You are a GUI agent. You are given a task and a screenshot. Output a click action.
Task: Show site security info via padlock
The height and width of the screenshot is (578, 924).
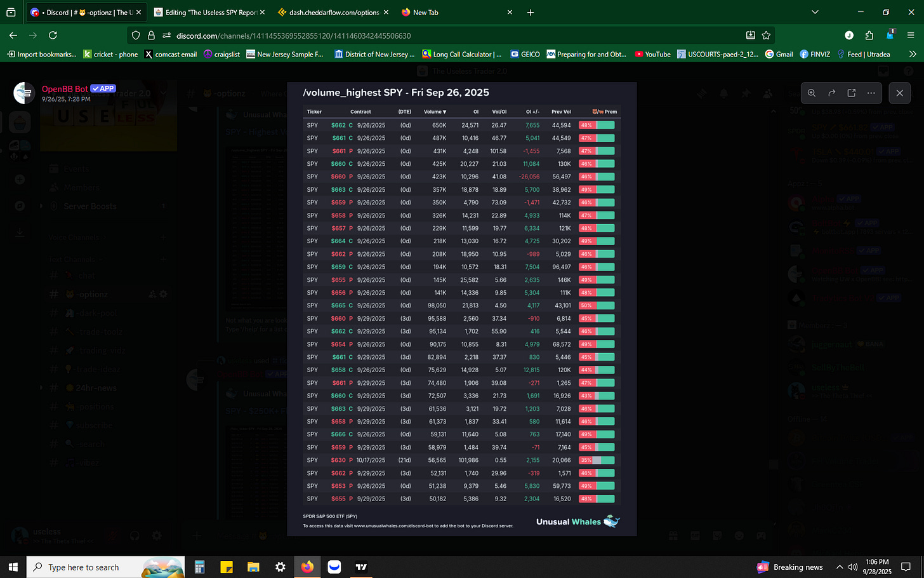tap(151, 36)
